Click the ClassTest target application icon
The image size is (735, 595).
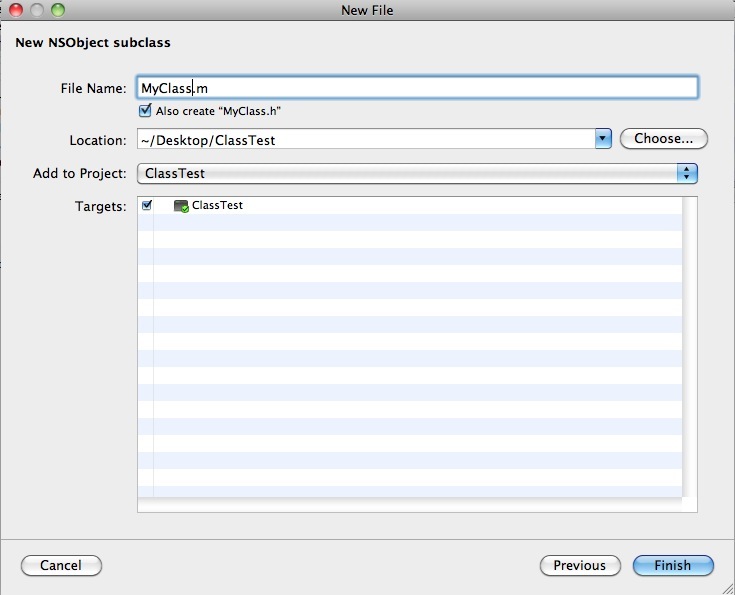click(x=181, y=206)
